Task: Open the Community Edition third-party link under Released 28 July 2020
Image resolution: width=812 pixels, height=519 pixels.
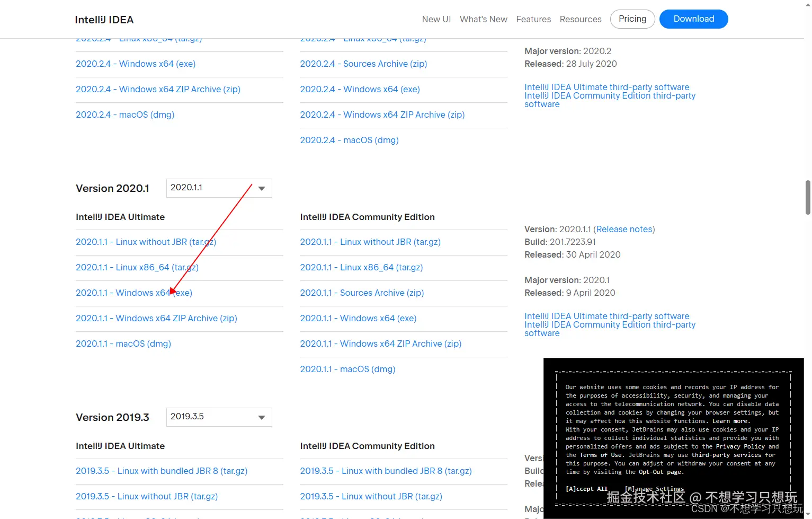Action: 610,100
